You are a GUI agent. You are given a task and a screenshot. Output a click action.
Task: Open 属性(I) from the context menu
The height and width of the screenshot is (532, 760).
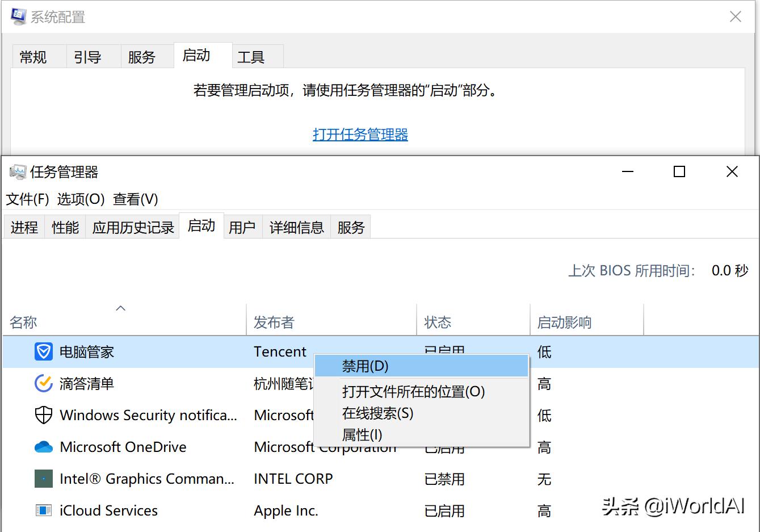pyautogui.click(x=421, y=435)
